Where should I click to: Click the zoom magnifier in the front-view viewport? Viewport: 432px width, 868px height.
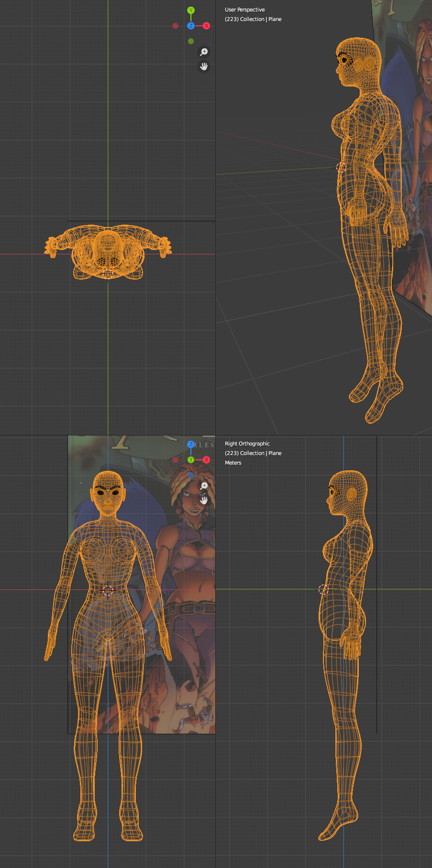click(x=204, y=486)
